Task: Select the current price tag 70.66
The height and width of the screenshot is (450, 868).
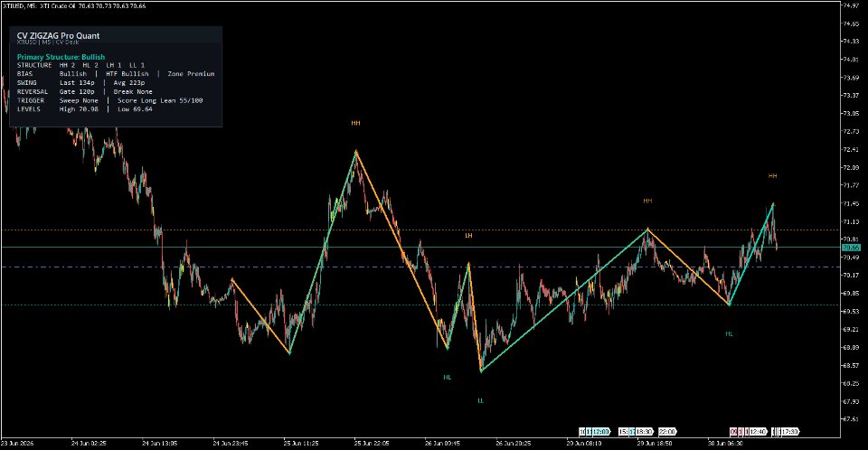Action: [x=851, y=248]
